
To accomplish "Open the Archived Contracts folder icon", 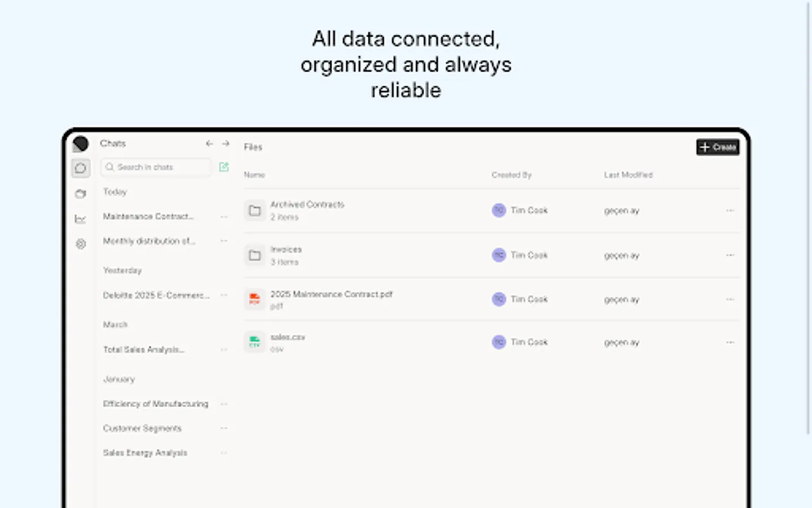I will (255, 210).
